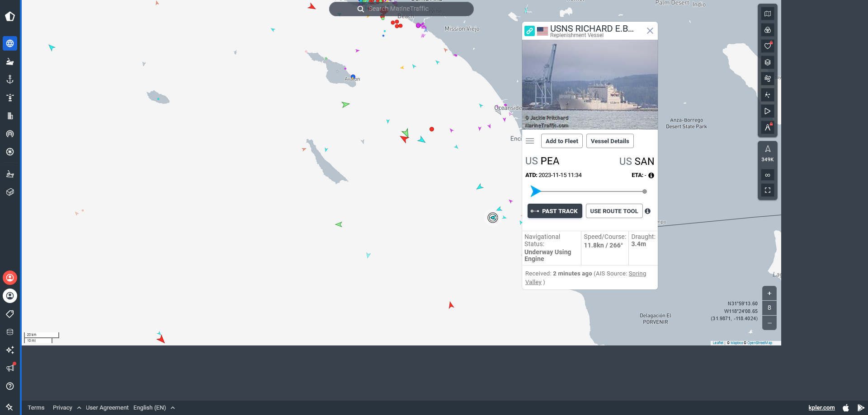Expand the Privacy menu
The height and width of the screenshot is (415, 868).
(x=67, y=407)
